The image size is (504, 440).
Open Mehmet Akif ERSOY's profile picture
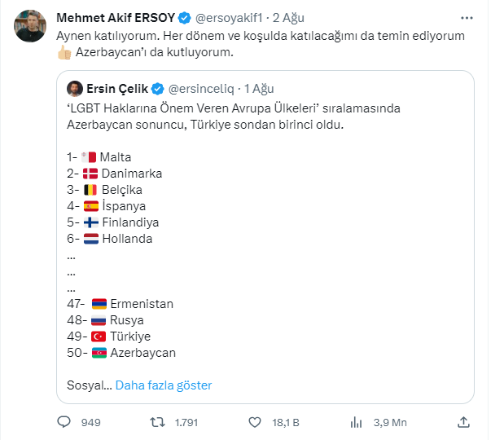(30, 26)
